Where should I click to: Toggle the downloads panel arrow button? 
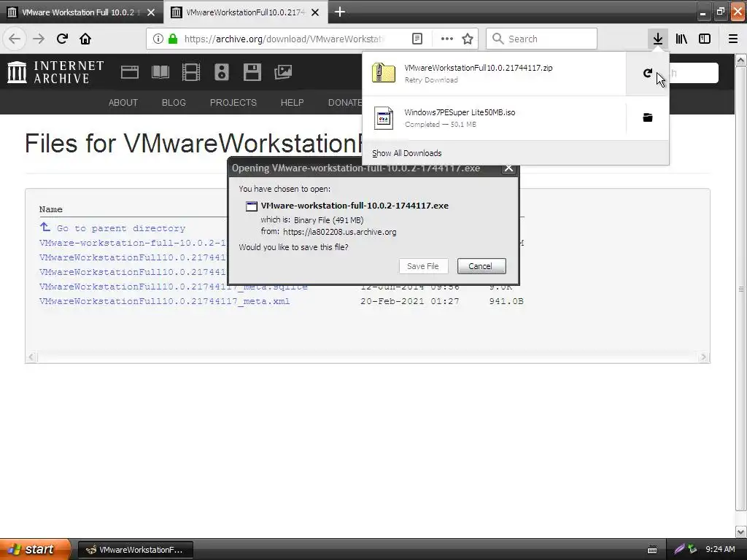[x=657, y=39]
